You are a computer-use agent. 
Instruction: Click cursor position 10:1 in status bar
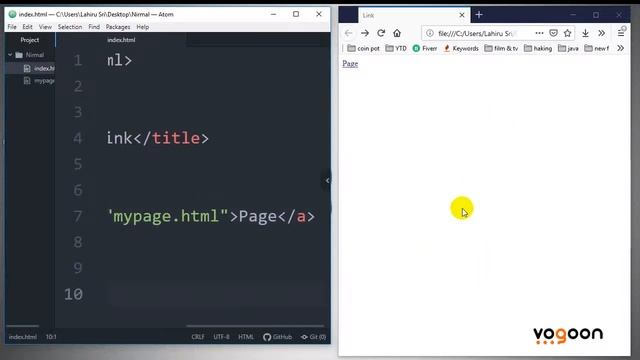click(51, 337)
